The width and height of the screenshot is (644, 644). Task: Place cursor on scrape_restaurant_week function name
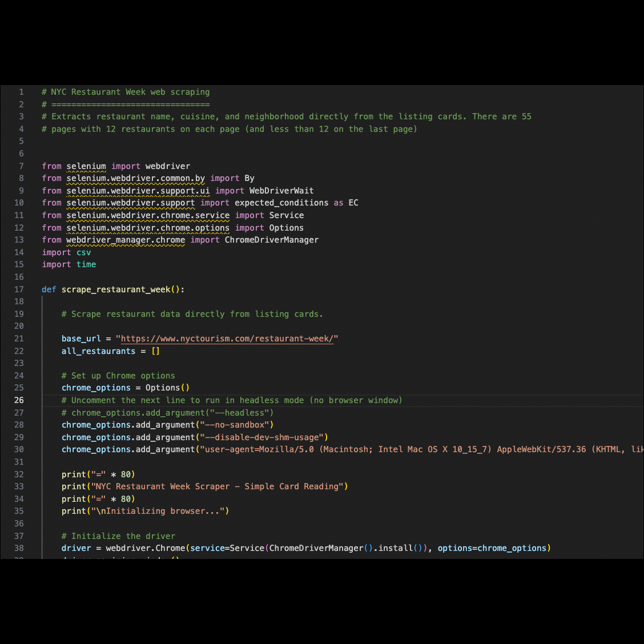[x=117, y=289]
